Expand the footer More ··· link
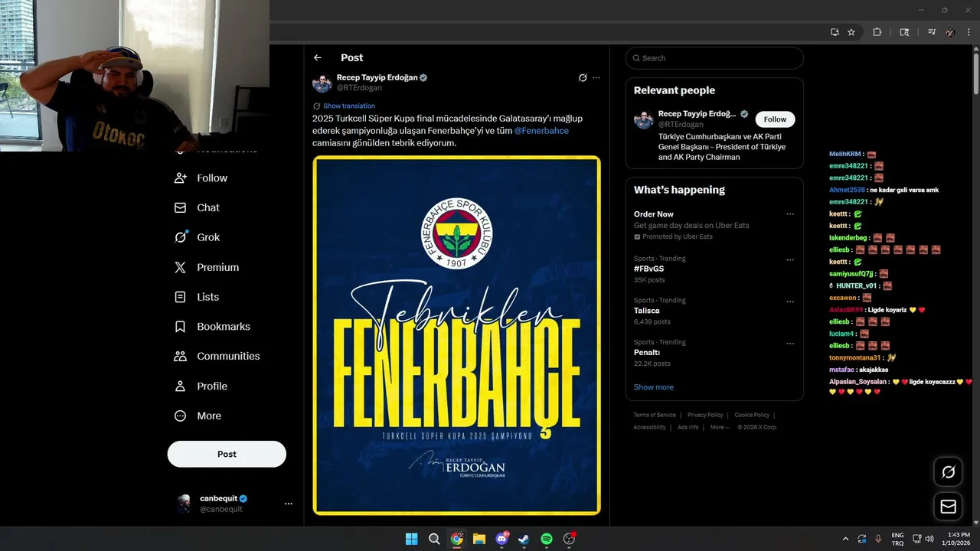The width and height of the screenshot is (980, 551). pos(720,427)
